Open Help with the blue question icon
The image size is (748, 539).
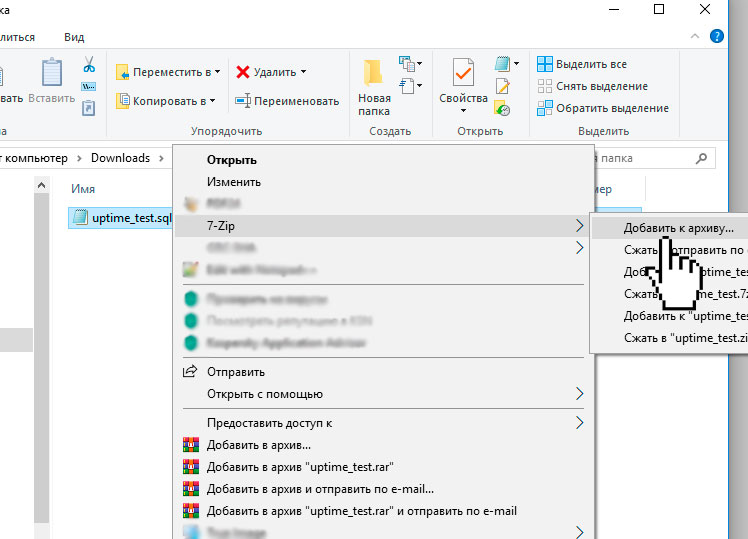[717, 36]
